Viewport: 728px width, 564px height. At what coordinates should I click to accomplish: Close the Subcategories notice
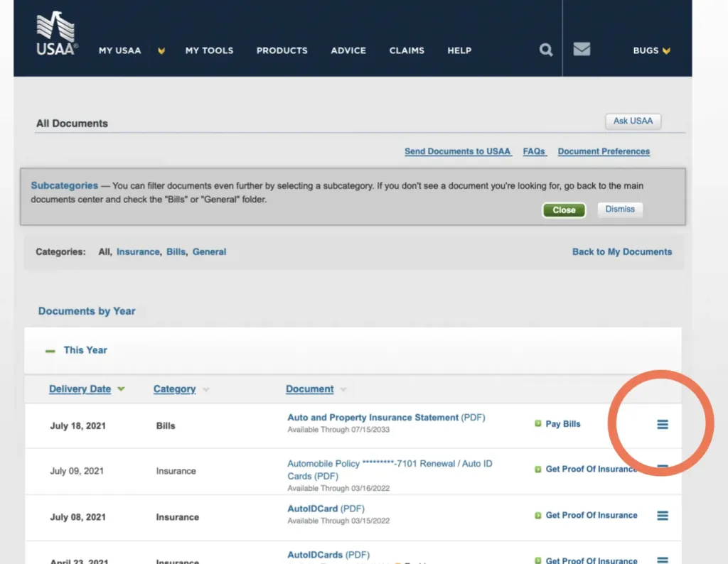click(x=564, y=210)
